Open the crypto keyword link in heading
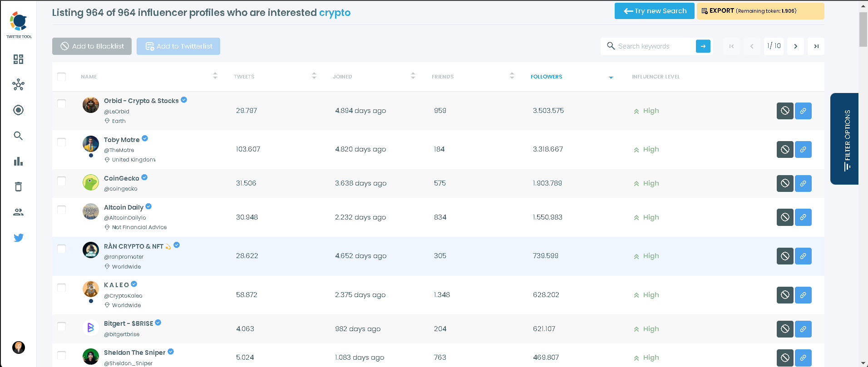 point(335,13)
